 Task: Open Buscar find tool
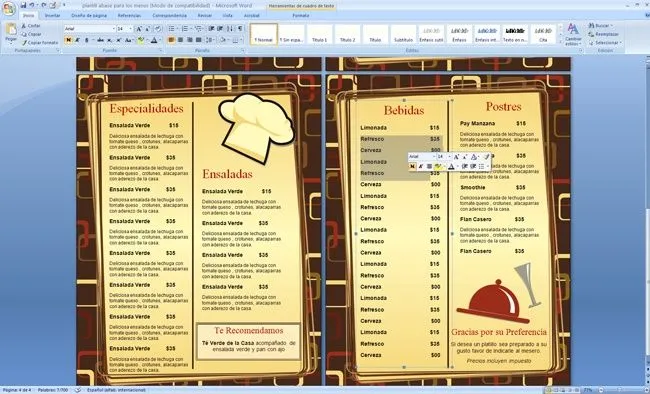601,26
